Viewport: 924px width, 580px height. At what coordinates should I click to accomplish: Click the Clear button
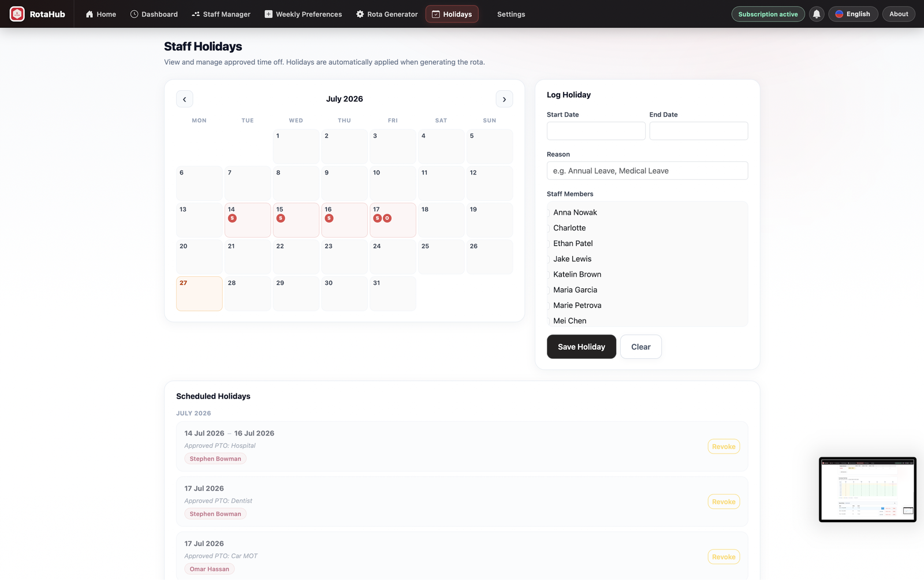(x=641, y=347)
